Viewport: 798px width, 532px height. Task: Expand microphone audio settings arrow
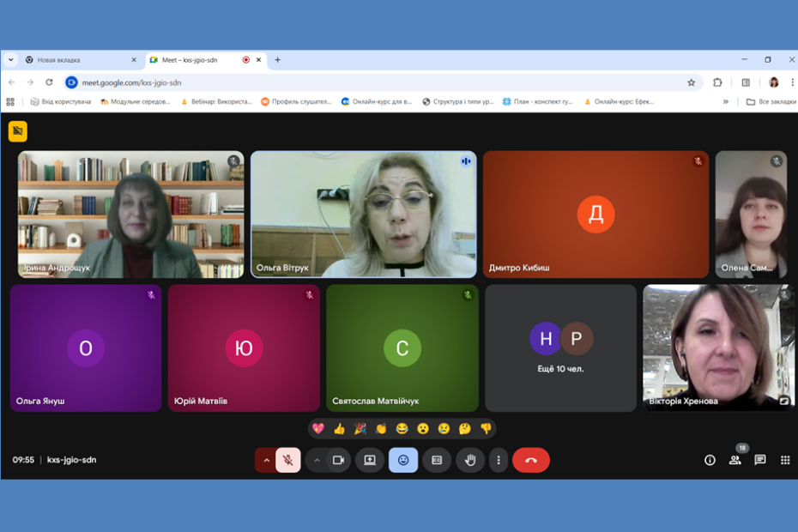(266, 460)
